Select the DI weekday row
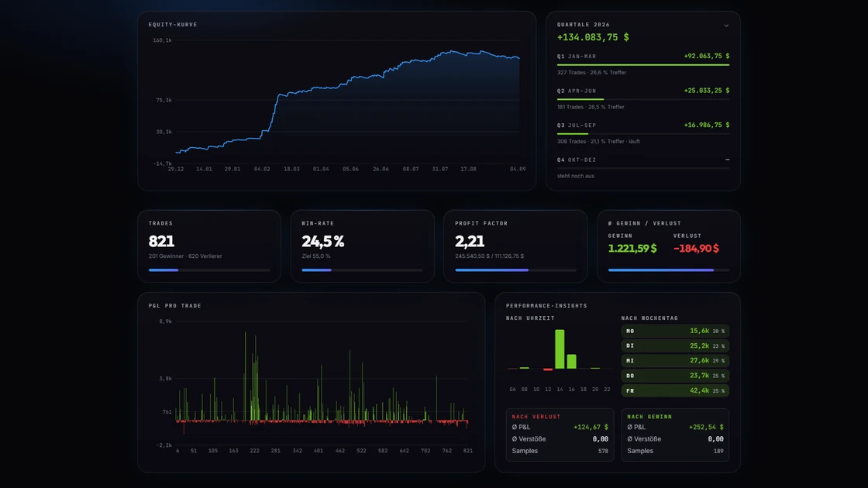 pyautogui.click(x=675, y=345)
